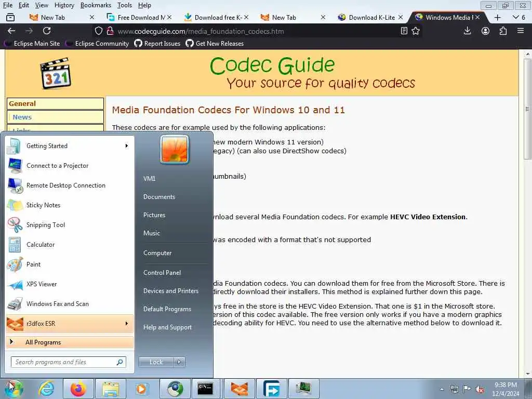Open Windows Fax and Scan
Screen dimensions: 532x399
[70, 303]
